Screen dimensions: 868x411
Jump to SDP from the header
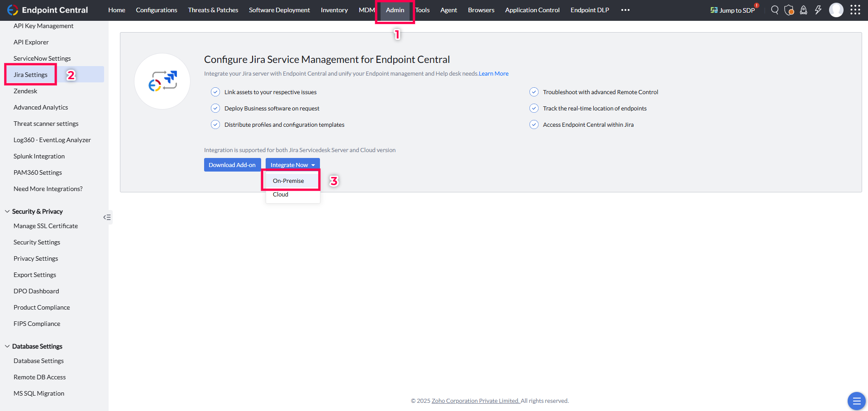(733, 10)
